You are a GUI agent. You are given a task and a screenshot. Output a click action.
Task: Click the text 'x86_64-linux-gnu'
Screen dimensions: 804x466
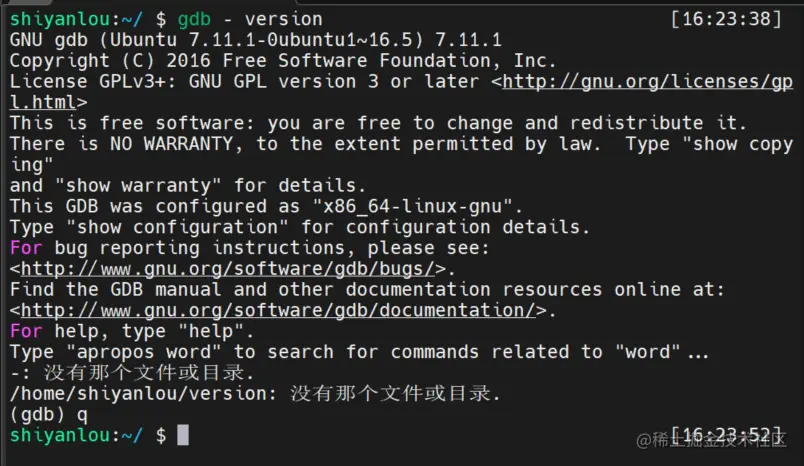click(x=412, y=207)
